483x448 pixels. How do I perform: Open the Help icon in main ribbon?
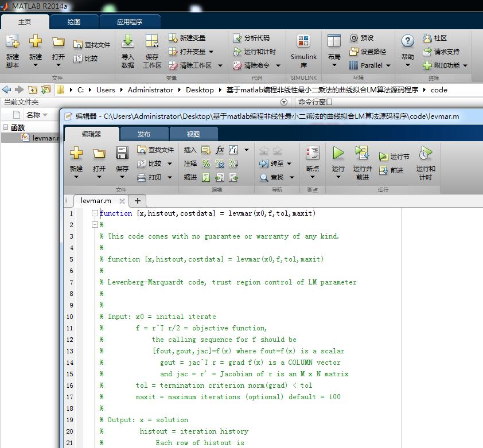tap(407, 41)
